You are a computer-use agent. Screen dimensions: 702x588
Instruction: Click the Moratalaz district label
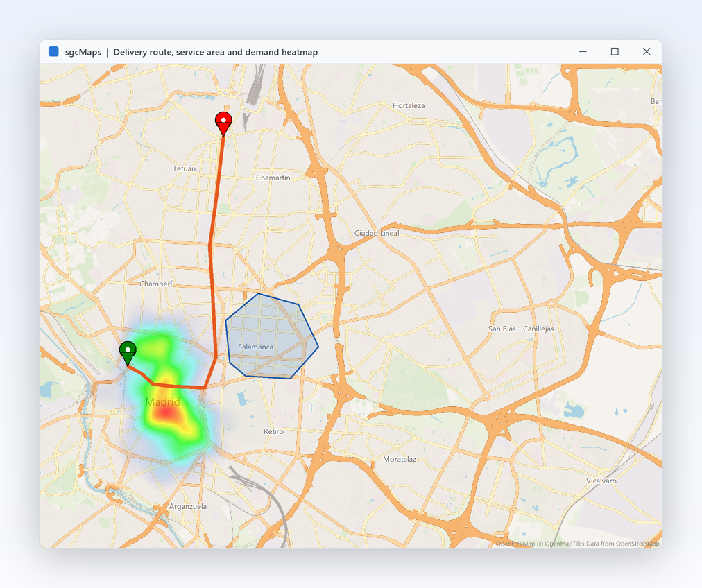point(400,459)
